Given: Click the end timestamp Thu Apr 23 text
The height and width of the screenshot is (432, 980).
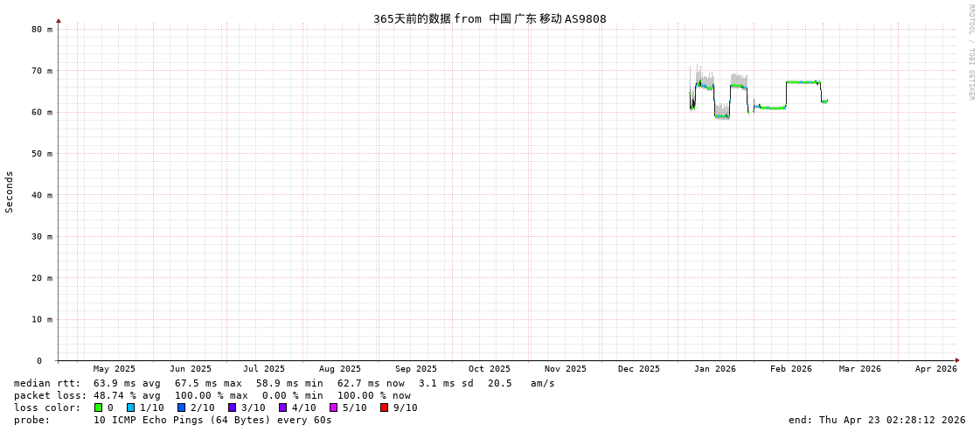Looking at the screenshot, I should point(877,420).
